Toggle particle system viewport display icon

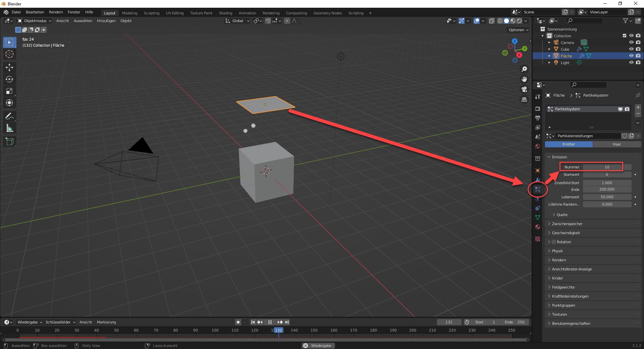point(620,109)
